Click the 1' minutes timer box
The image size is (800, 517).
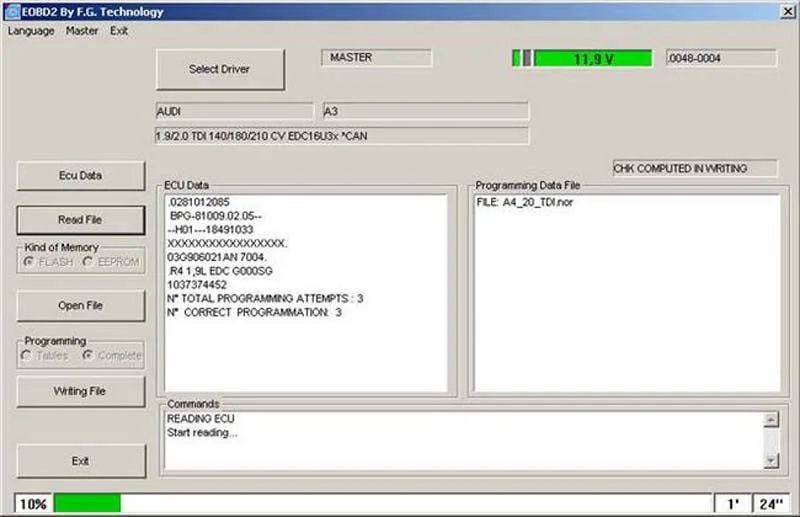coord(733,504)
